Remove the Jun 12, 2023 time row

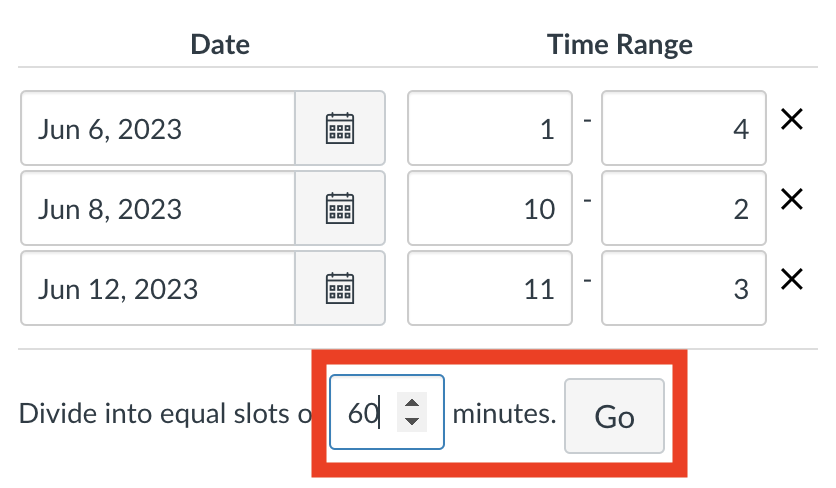[x=792, y=279]
